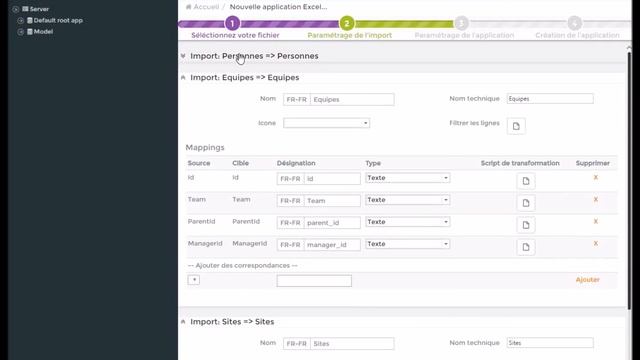Click the Script de transformation column header
This screenshot has width=640, height=360.
pyautogui.click(x=520, y=163)
